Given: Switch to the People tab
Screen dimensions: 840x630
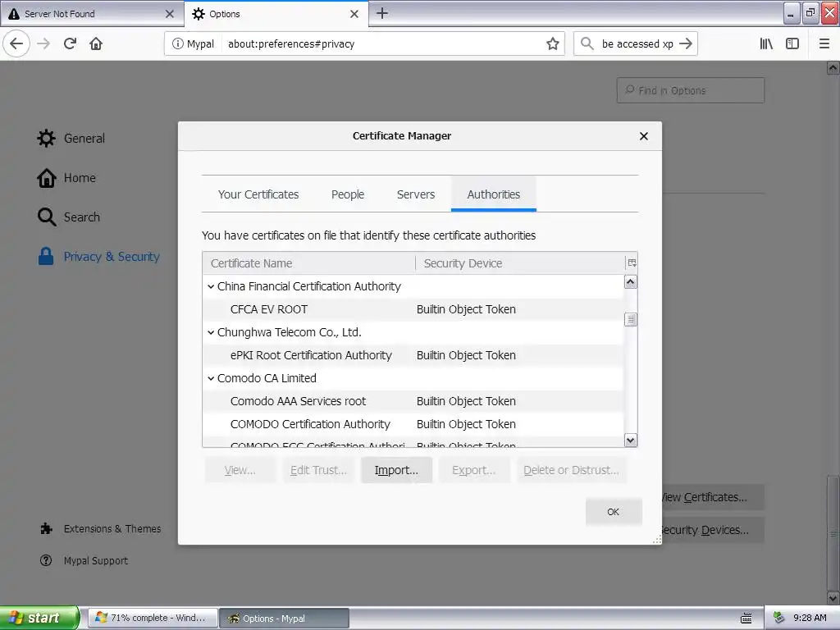Looking at the screenshot, I should click(x=348, y=194).
